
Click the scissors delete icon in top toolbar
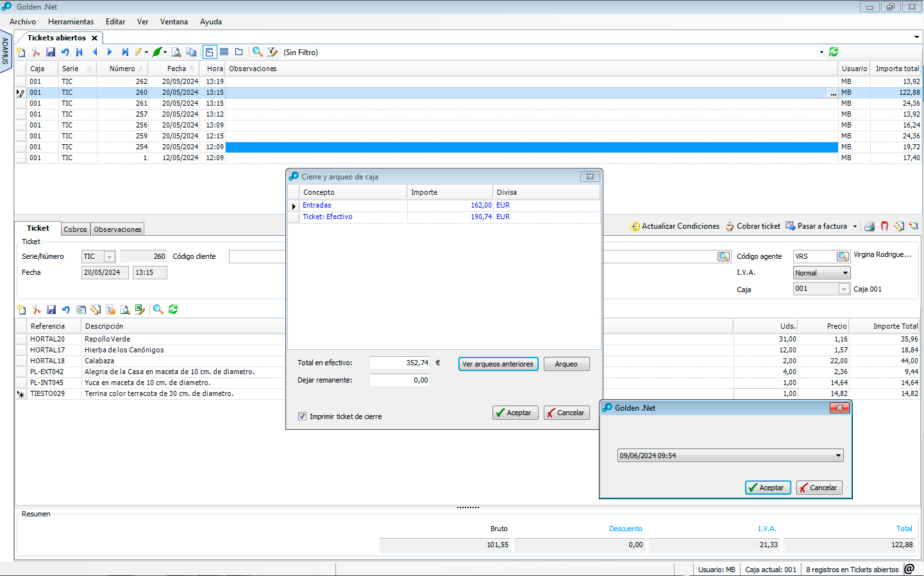tap(36, 53)
